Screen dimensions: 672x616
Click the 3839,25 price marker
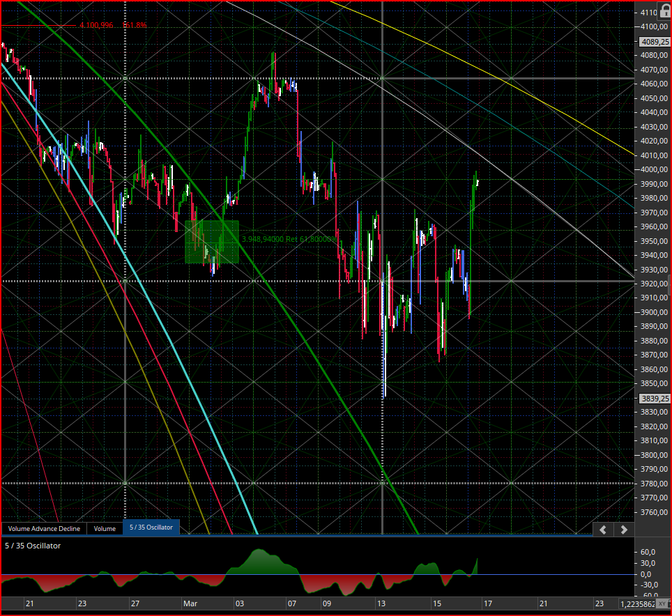[x=655, y=399]
